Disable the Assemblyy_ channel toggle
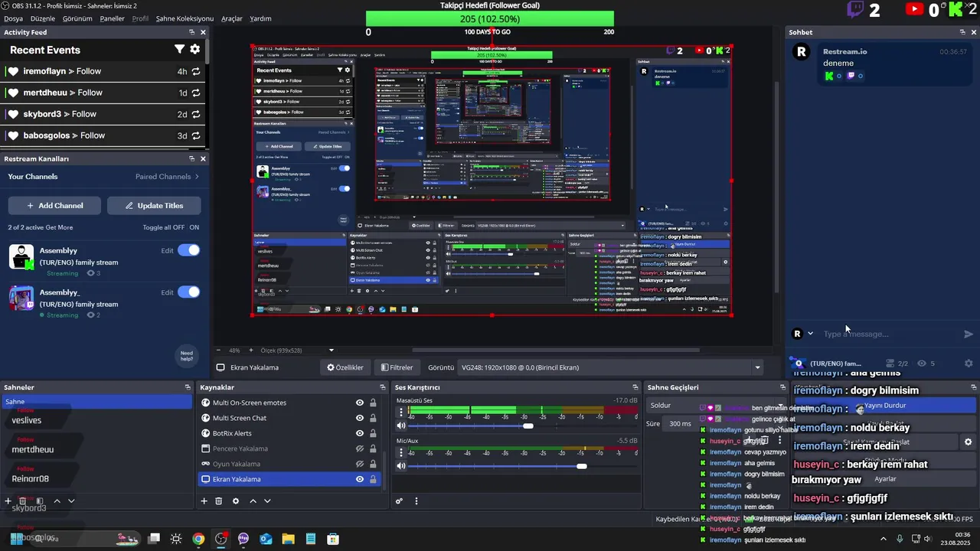This screenshot has height=551, width=980. pos(188,292)
